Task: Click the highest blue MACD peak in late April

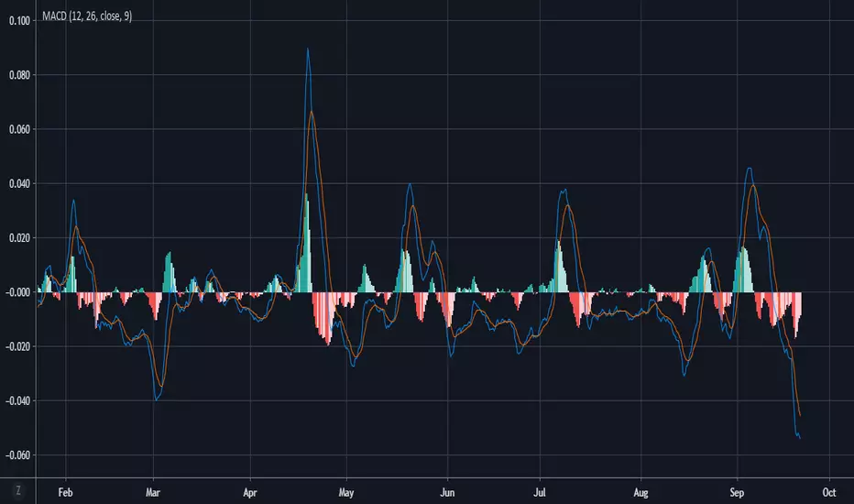Action: point(308,49)
